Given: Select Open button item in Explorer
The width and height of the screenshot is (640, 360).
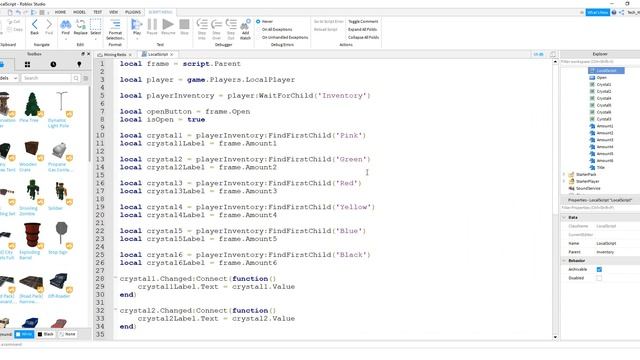Looking at the screenshot, I should 599,78.
